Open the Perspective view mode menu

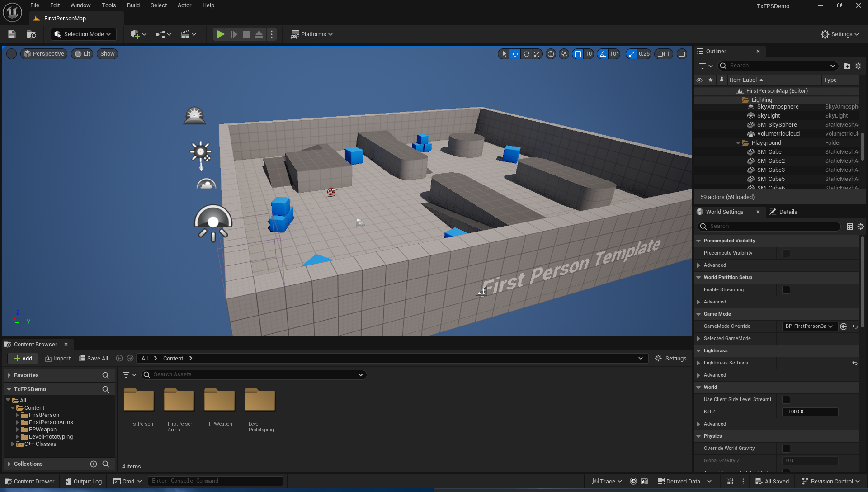[x=44, y=54]
